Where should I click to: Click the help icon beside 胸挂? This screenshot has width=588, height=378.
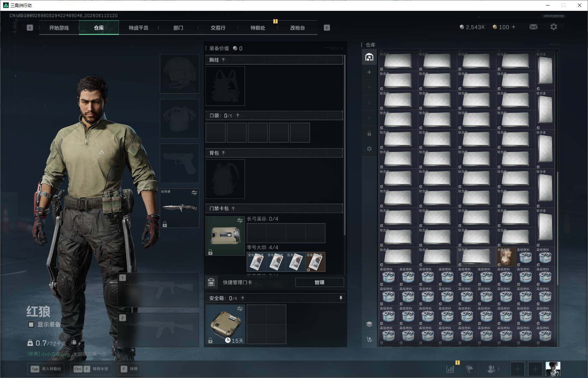coord(223,60)
